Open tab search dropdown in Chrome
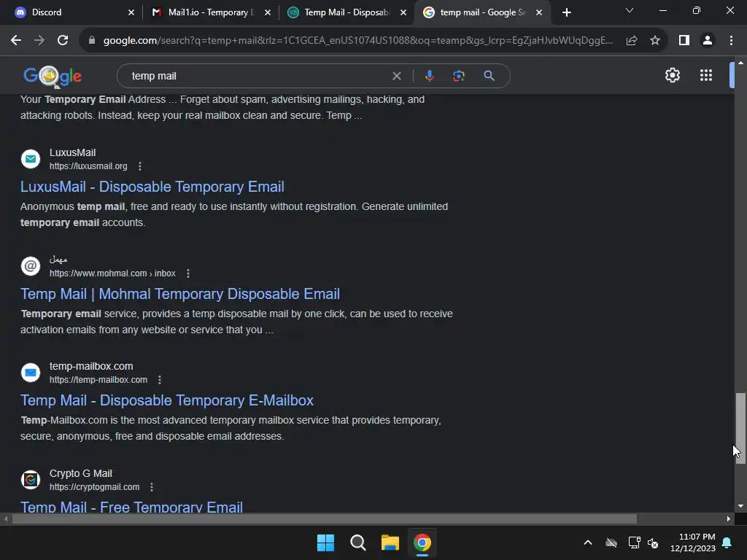This screenshot has height=560, width=747. (630, 10)
